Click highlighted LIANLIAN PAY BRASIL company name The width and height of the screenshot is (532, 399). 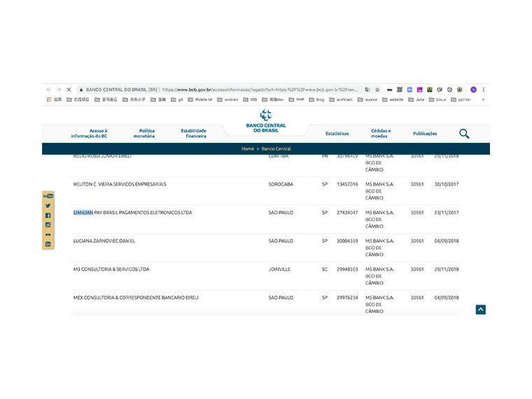click(133, 213)
